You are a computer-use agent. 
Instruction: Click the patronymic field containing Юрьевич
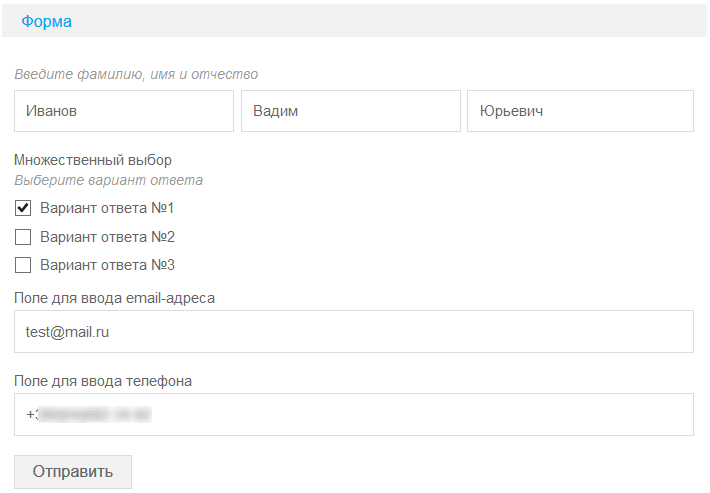[580, 111]
